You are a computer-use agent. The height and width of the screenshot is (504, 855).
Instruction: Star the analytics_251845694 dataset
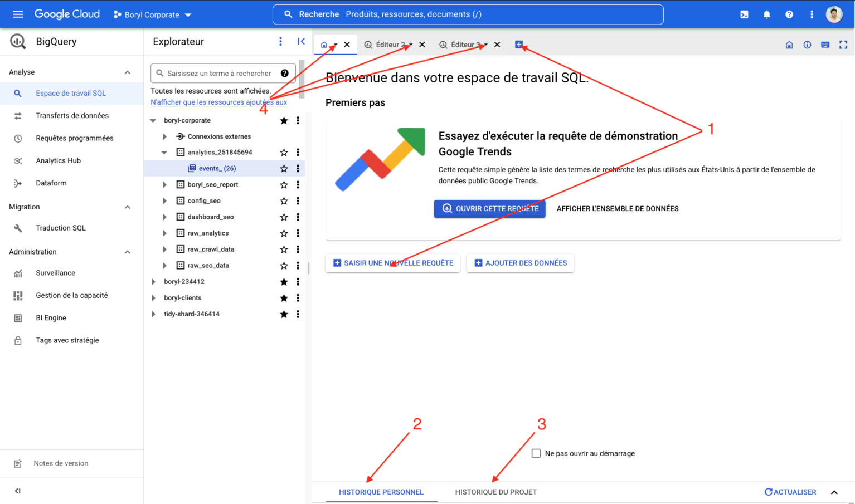(284, 151)
